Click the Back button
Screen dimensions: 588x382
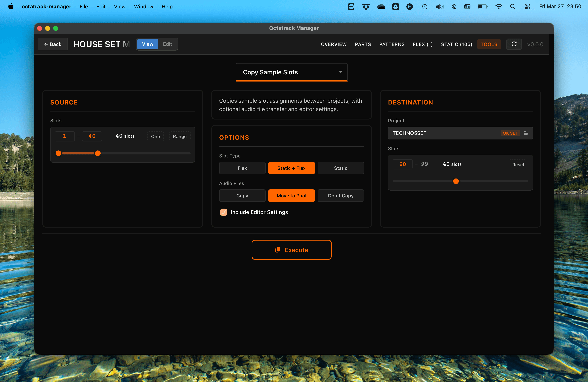pyautogui.click(x=53, y=44)
